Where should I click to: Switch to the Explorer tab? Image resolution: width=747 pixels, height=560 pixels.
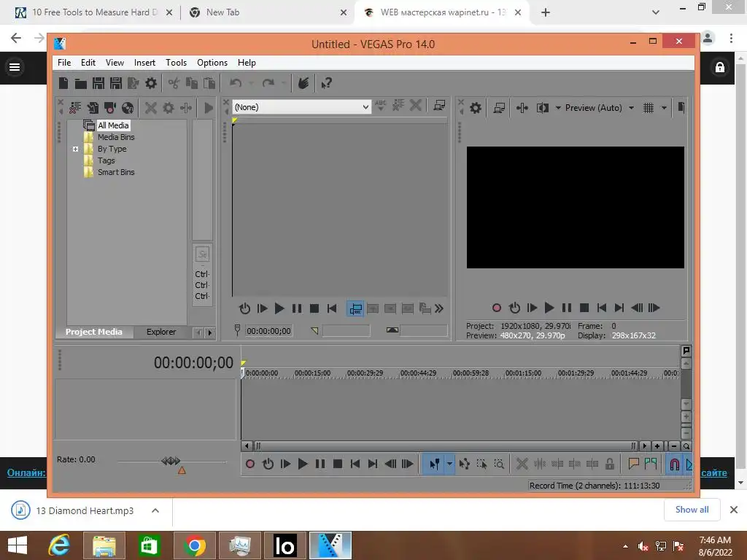[161, 332]
